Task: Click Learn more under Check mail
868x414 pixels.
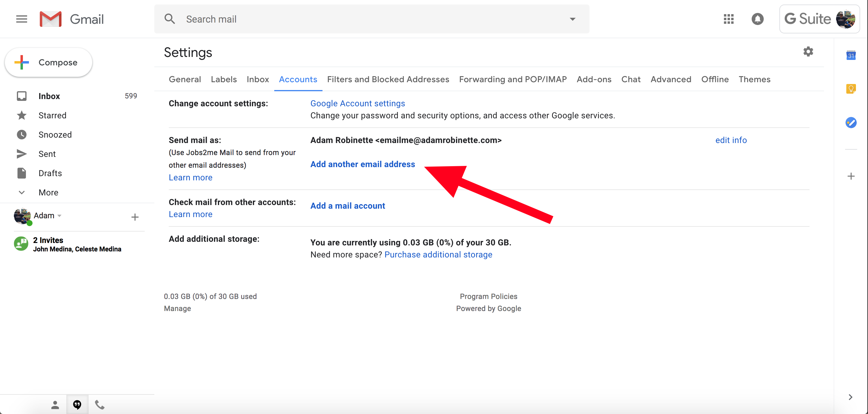Action: (190, 214)
